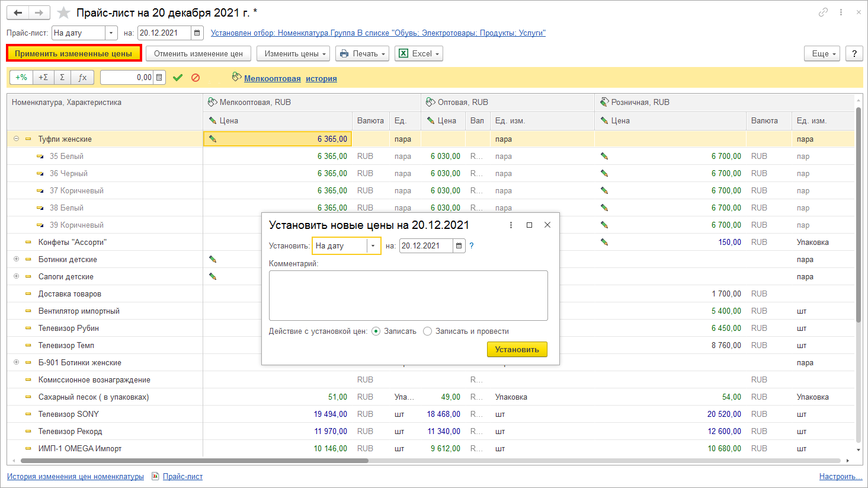Screen dimensions: 868x488
Task: Click the fx formula button
Action: (82, 77)
